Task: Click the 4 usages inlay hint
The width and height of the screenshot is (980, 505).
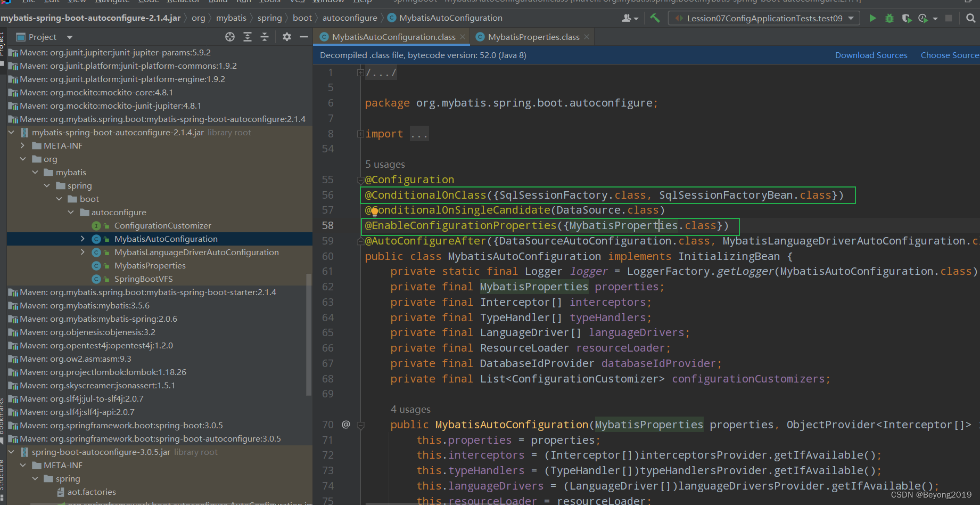Action: pyautogui.click(x=410, y=410)
